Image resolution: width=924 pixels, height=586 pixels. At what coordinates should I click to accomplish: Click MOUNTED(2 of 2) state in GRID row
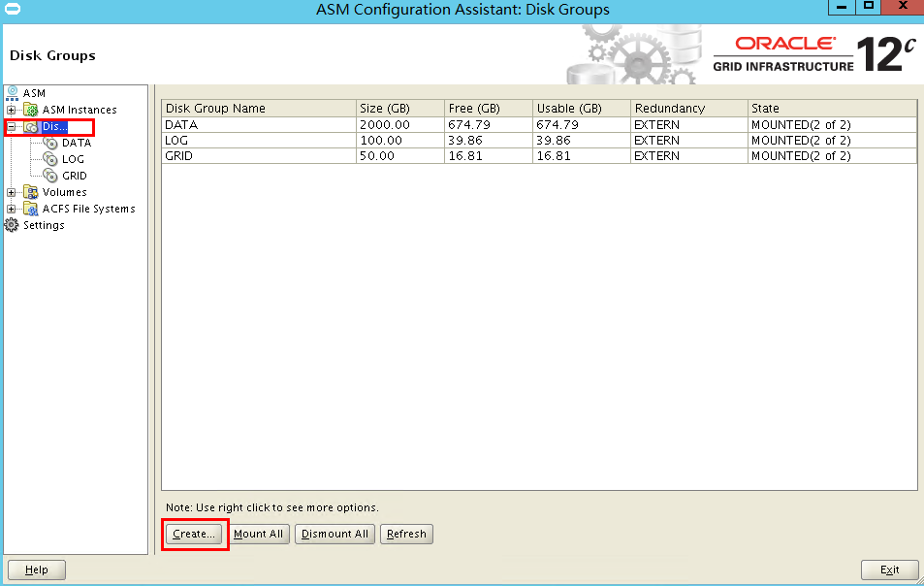pos(832,155)
